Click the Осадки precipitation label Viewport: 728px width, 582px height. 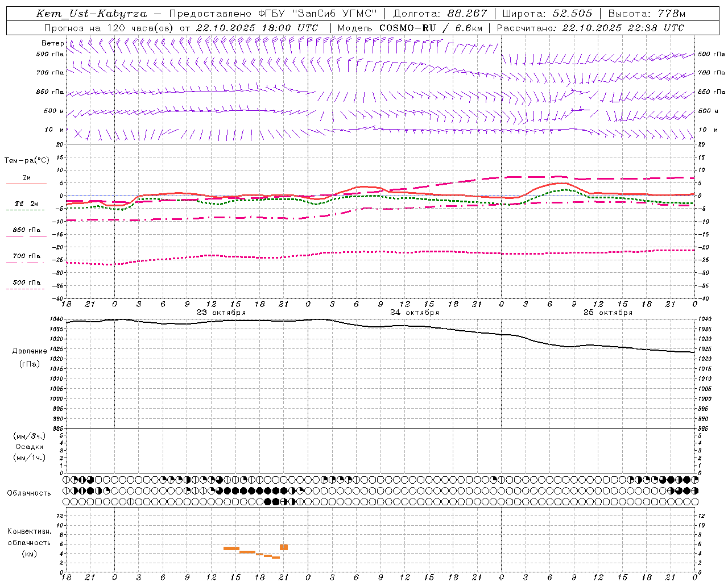[x=30, y=447]
